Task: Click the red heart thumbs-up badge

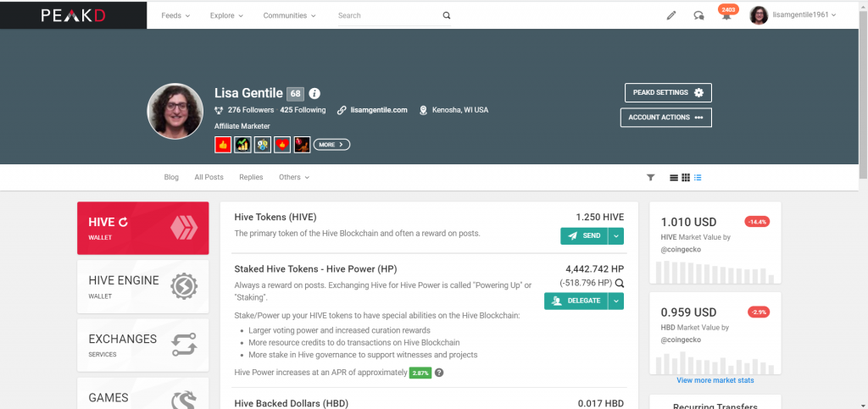Action: 282,145
